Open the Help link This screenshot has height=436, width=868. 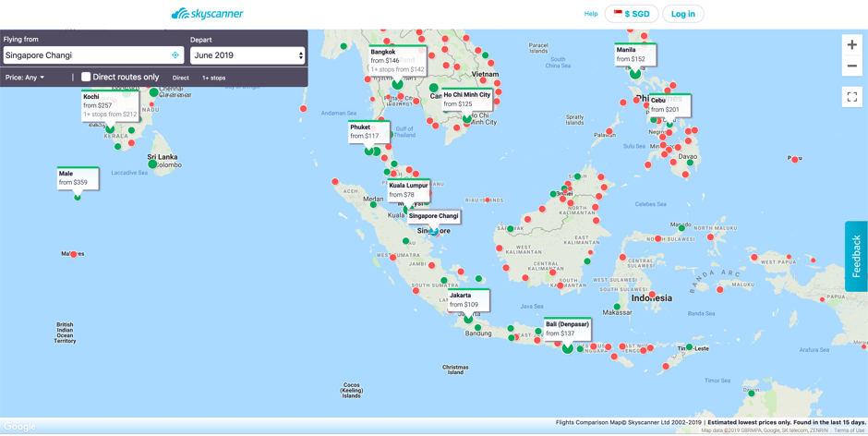[x=591, y=14]
